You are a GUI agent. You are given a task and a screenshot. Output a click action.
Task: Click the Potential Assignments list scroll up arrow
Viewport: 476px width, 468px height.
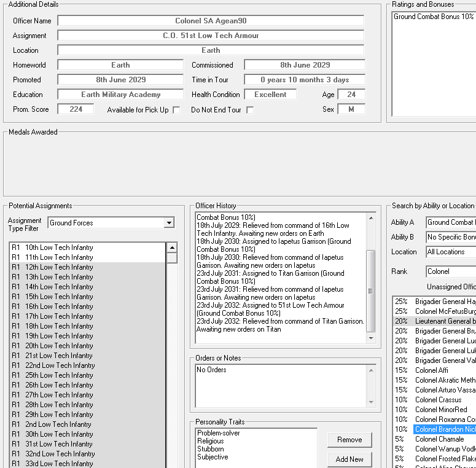(x=172, y=248)
